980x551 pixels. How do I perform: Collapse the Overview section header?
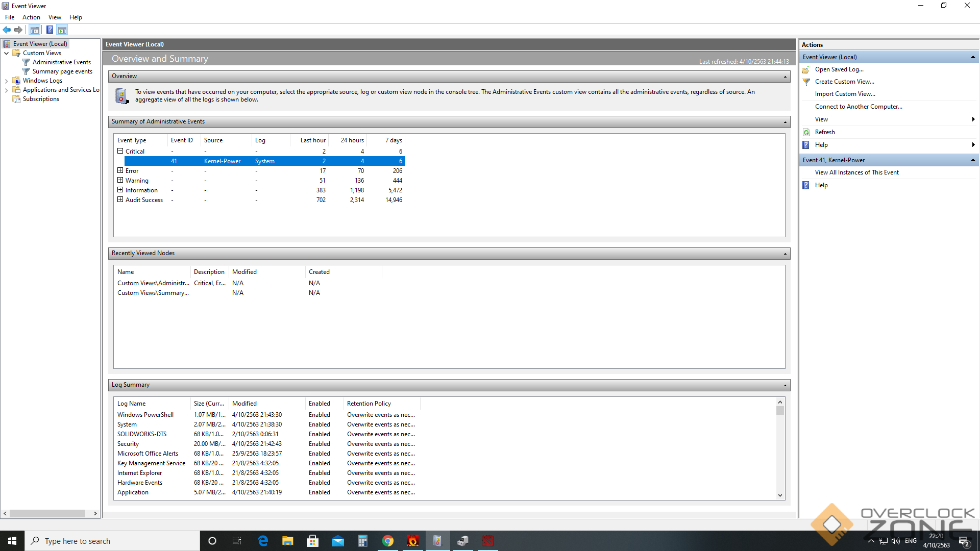(785, 77)
